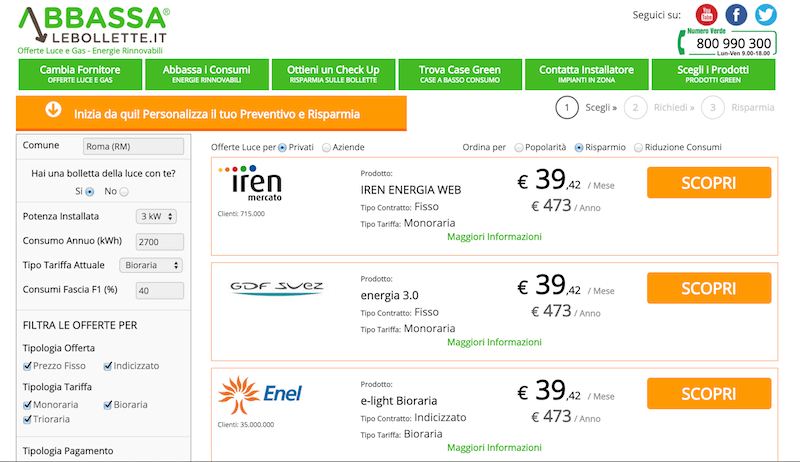Sort offers by Popolarità
Screen dimensions: 800x462
[x=519, y=148]
